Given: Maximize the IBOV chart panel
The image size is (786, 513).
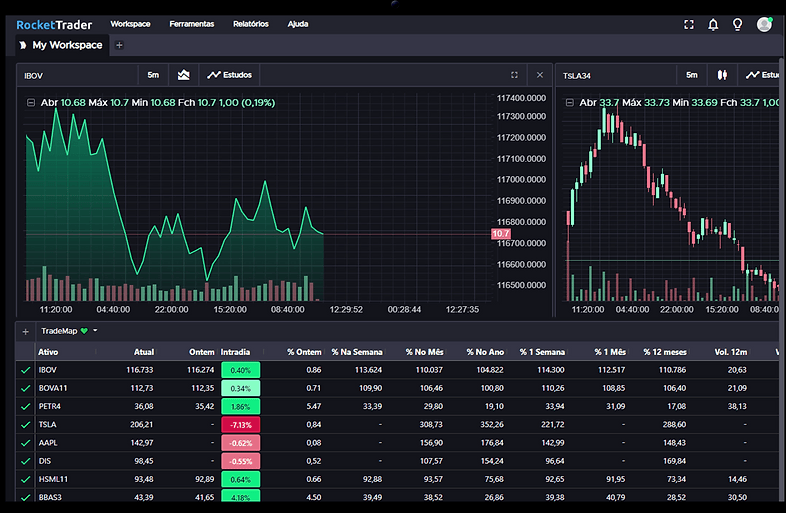Looking at the screenshot, I should pyautogui.click(x=514, y=75).
